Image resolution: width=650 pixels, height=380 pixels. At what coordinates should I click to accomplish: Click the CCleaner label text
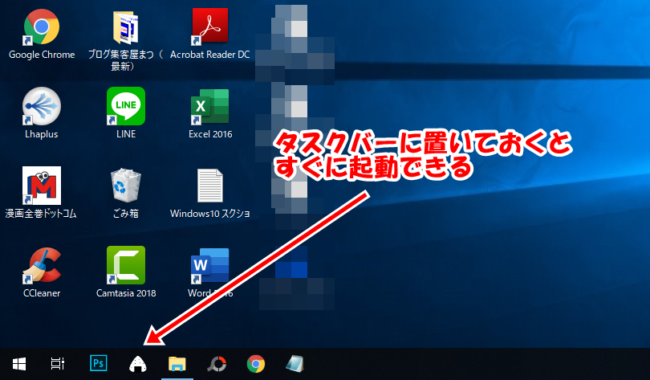41,293
